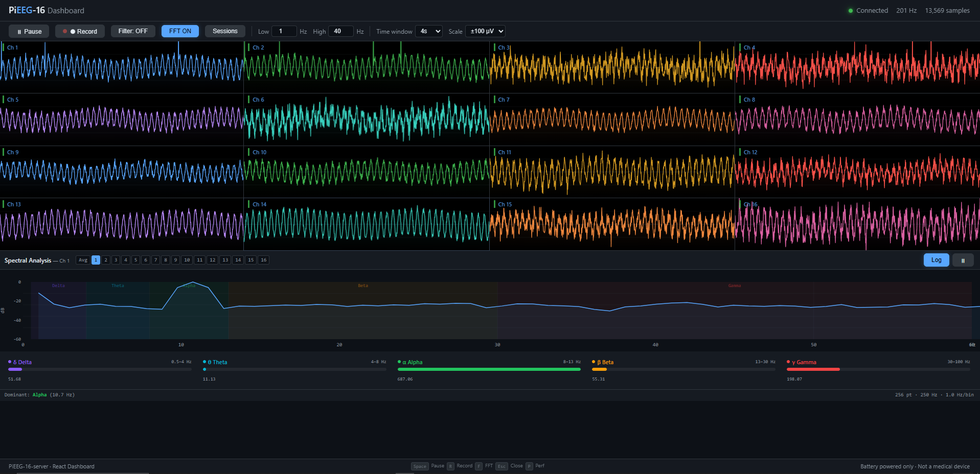The width and height of the screenshot is (980, 474).
Task: Start recording with the Record button
Action: (80, 31)
